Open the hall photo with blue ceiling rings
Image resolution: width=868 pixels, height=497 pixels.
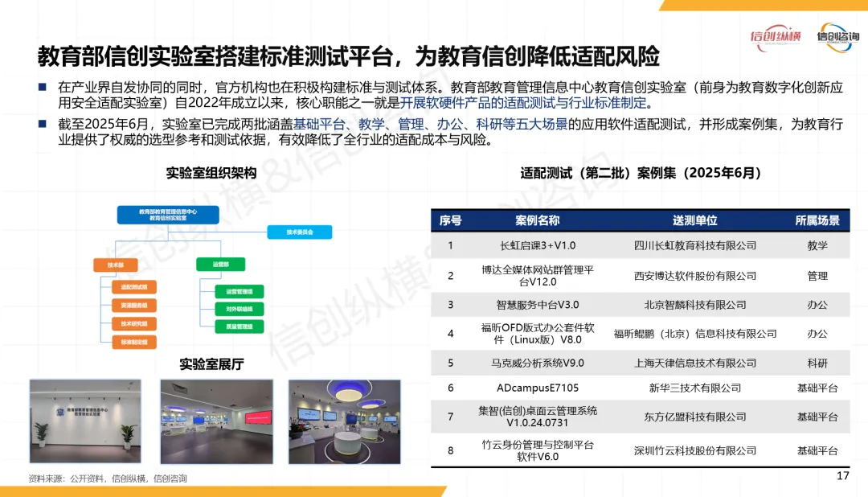pos(344,421)
